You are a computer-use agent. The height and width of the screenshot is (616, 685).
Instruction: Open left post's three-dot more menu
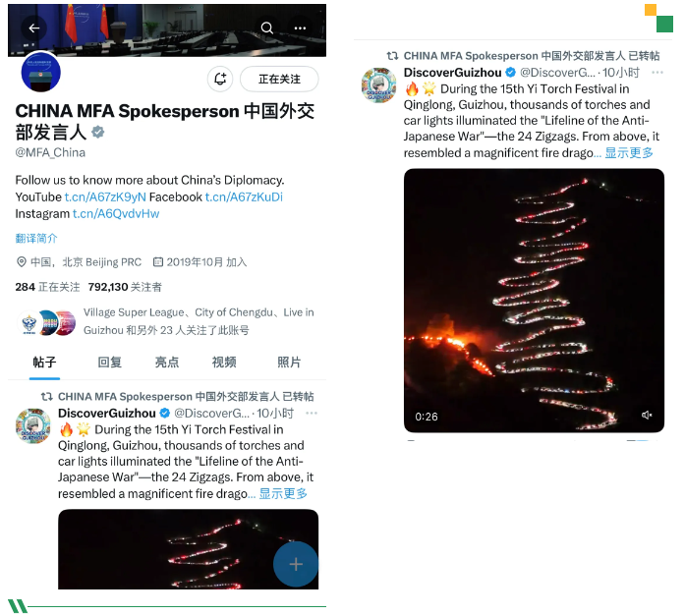[x=312, y=413]
